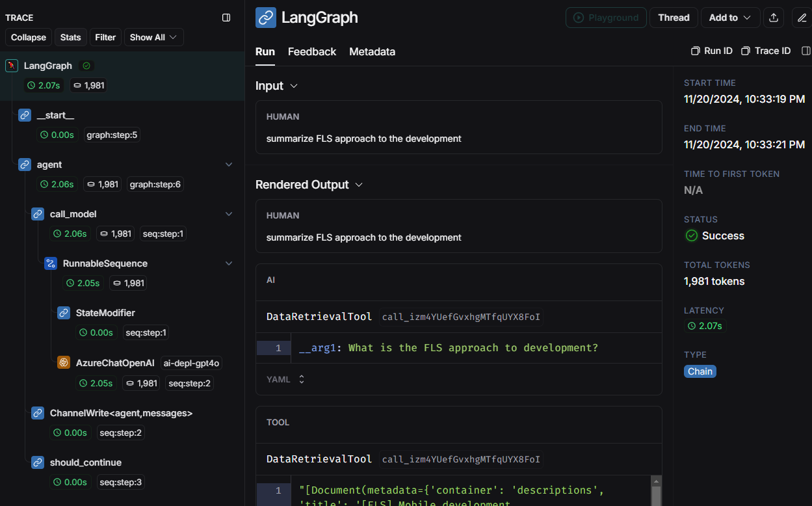The width and height of the screenshot is (812, 506).
Task: Click the should_continue node chain icon
Action: [37, 462]
